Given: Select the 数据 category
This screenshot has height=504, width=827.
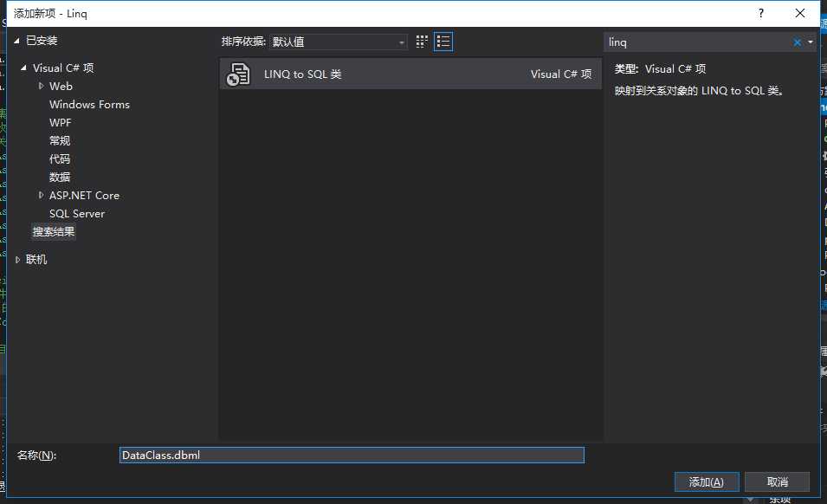Looking at the screenshot, I should (x=60, y=178).
